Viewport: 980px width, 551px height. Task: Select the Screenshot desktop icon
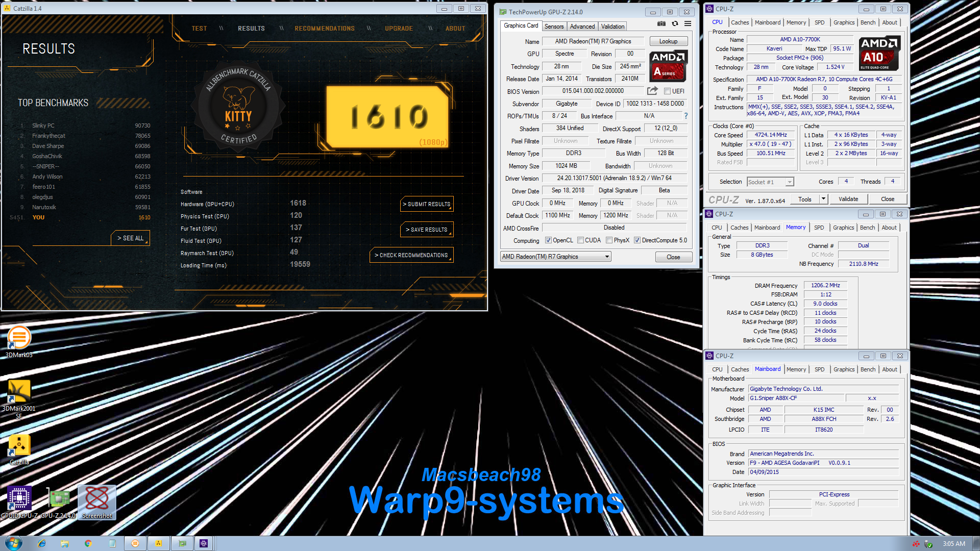click(x=97, y=502)
